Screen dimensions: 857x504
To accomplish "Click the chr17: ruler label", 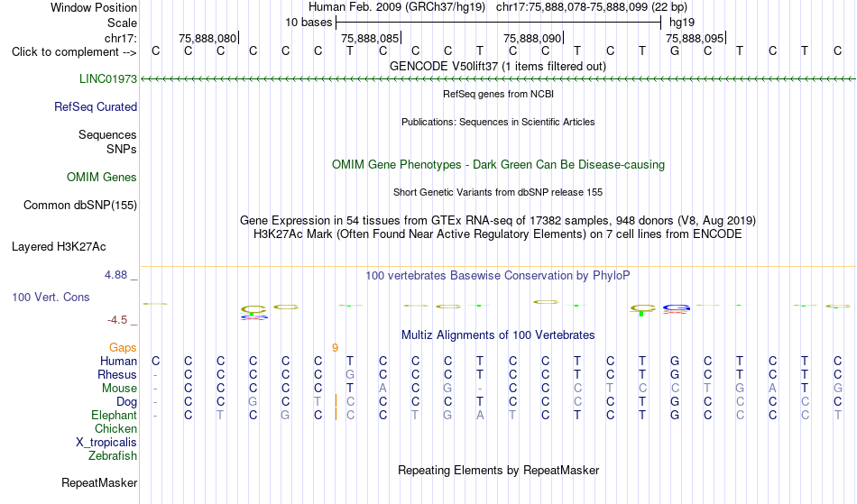I will 120,38.
